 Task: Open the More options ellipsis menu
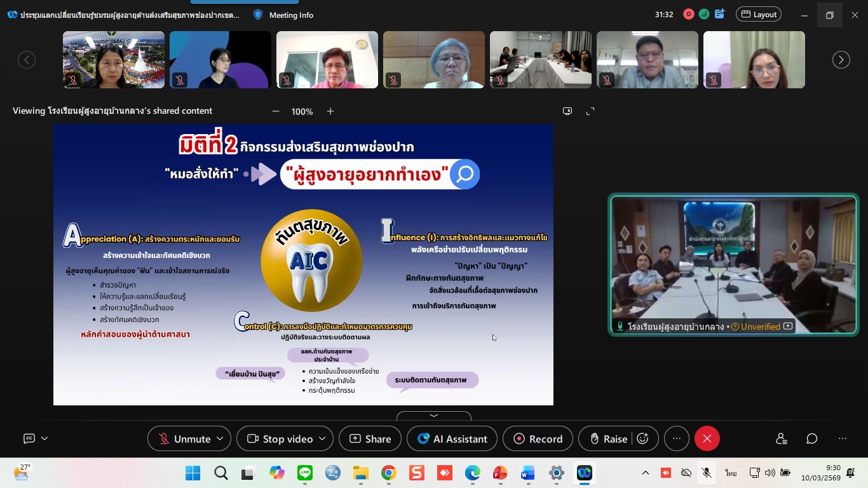tap(676, 438)
